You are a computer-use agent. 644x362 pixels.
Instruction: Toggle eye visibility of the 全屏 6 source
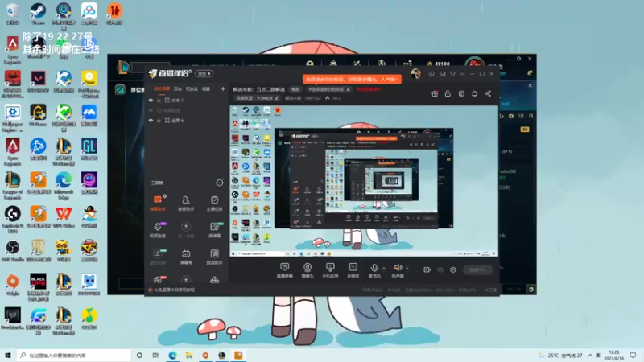point(151,120)
